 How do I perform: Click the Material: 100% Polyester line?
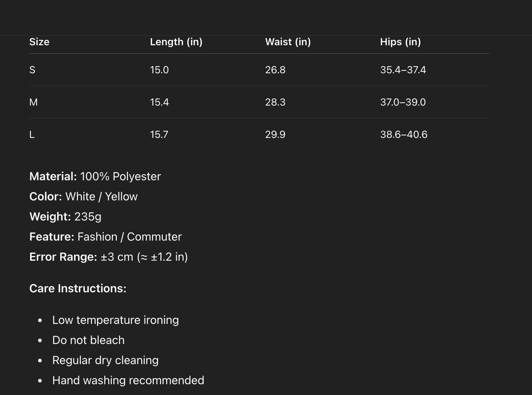[95, 176]
